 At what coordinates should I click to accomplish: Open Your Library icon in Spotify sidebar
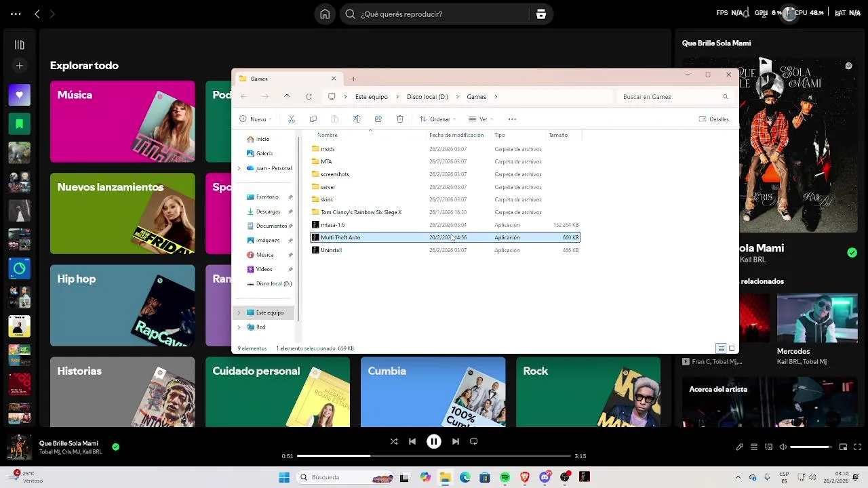20,45
